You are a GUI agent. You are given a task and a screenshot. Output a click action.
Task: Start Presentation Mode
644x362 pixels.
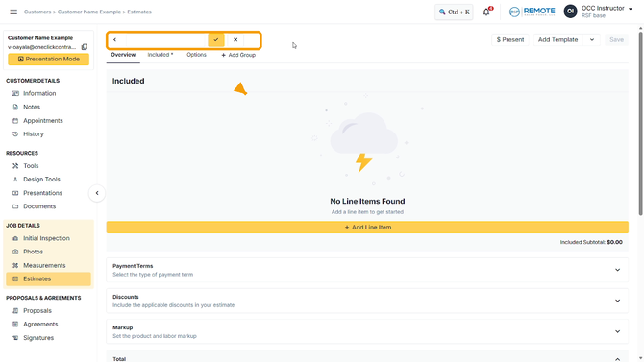coord(48,60)
